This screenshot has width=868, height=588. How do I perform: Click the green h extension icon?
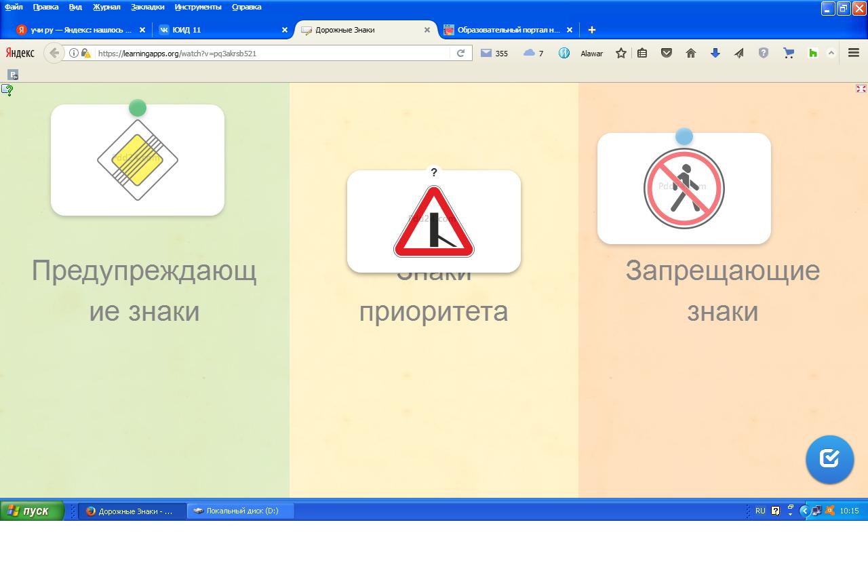813,53
